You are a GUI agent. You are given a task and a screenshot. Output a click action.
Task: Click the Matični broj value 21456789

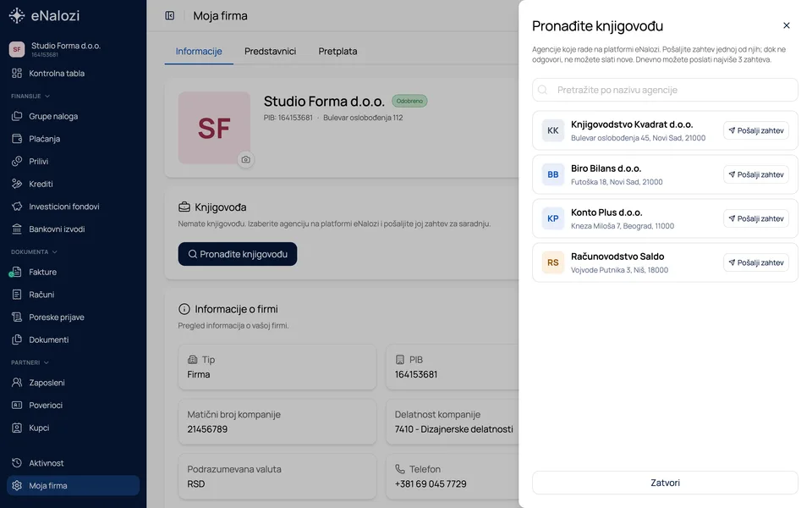[x=207, y=429]
